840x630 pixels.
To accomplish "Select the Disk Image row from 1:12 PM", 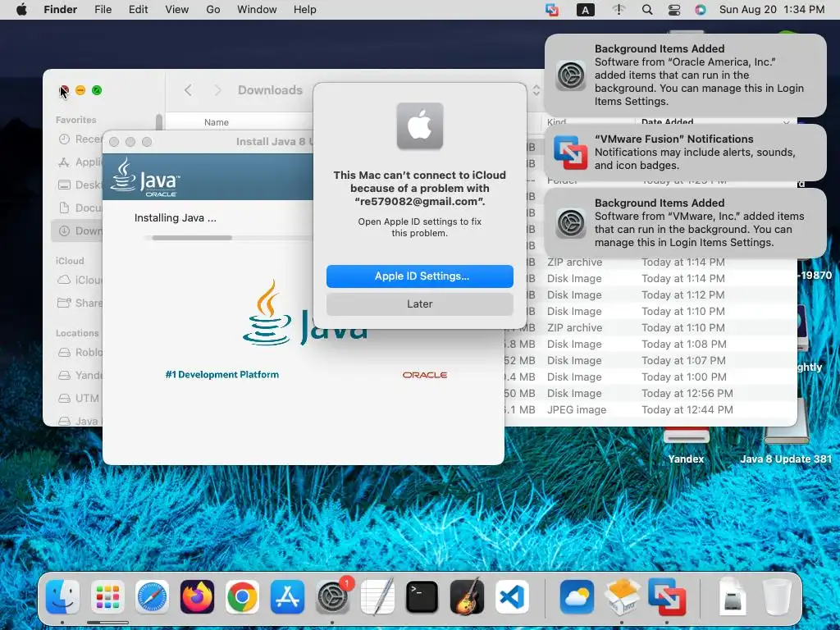I will [x=651, y=294].
